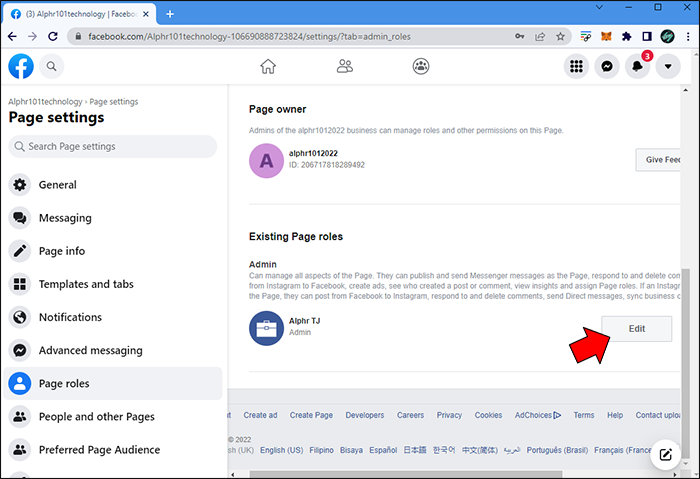
Task: Open the Careers footer link
Action: click(x=410, y=415)
